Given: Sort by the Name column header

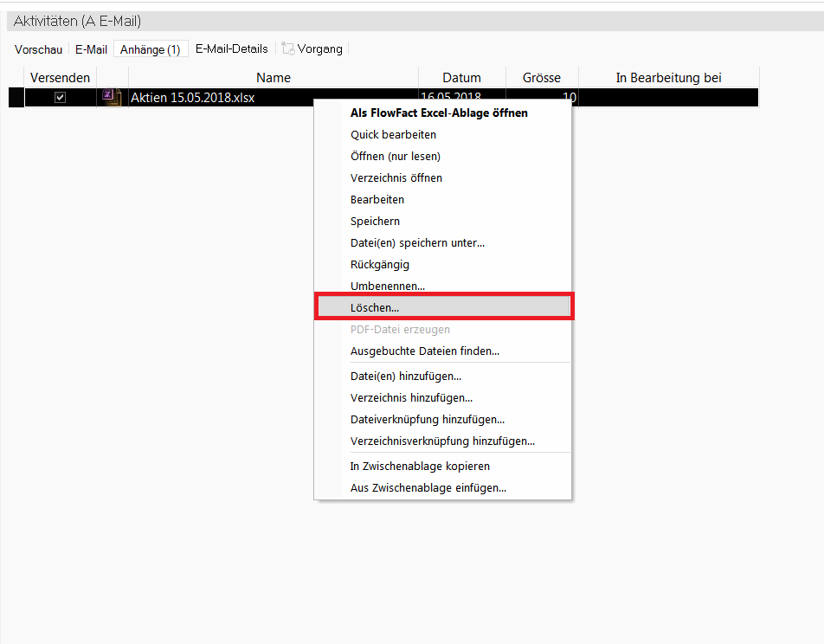Looking at the screenshot, I should [273, 78].
